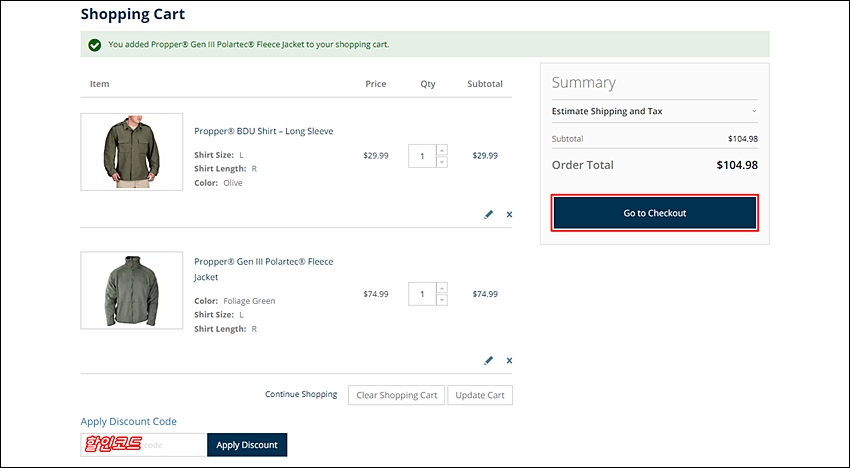
Task: Click the Summary heading
Action: click(x=584, y=82)
